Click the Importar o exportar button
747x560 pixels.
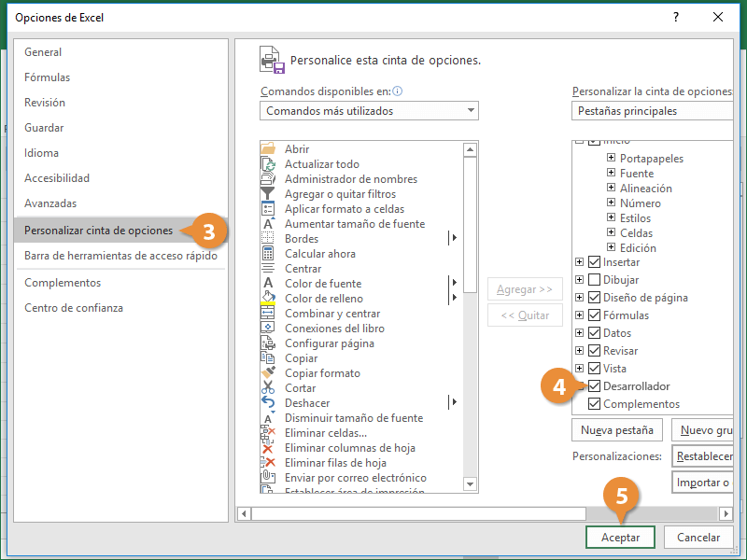pos(703,483)
